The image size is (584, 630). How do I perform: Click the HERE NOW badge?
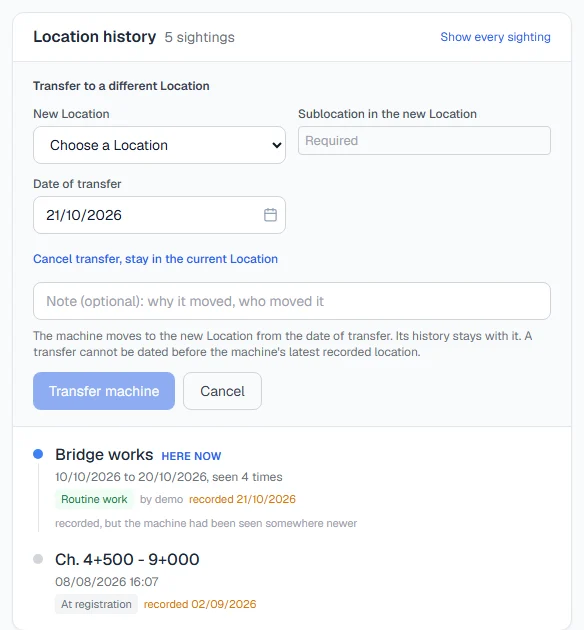click(x=191, y=456)
